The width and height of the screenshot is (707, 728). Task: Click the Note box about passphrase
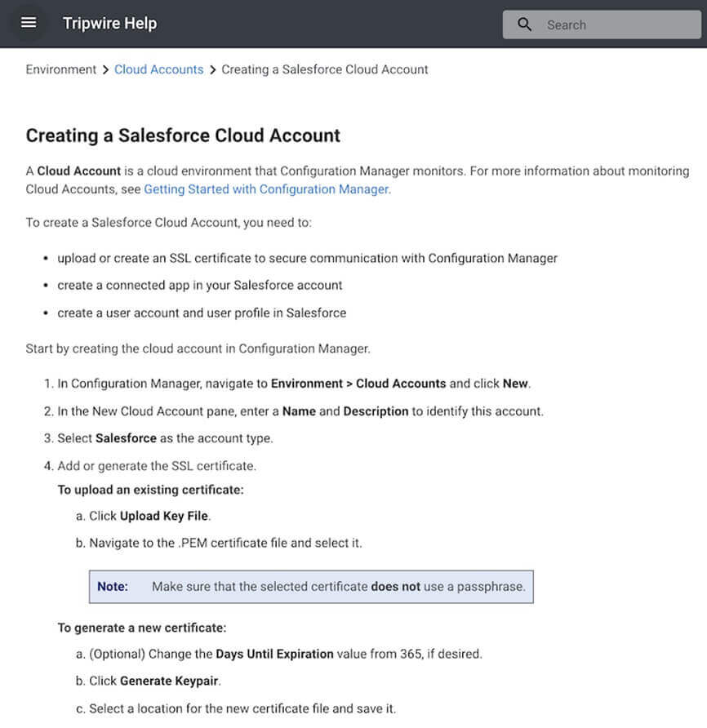310,586
